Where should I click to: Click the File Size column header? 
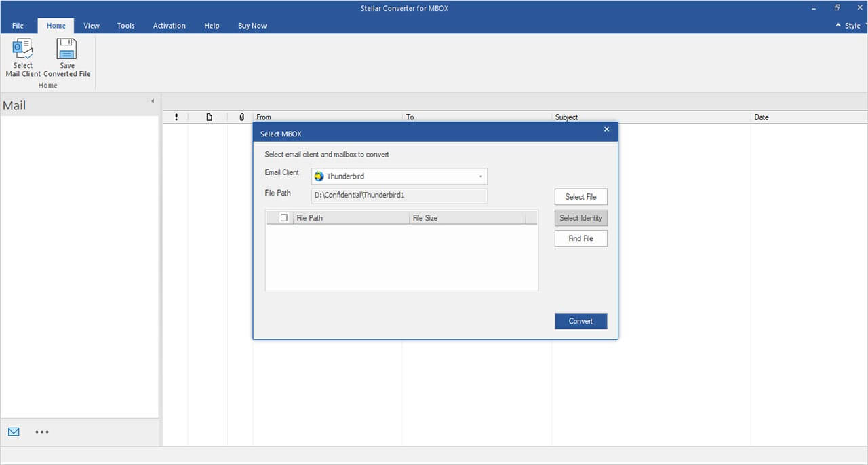[x=467, y=218]
